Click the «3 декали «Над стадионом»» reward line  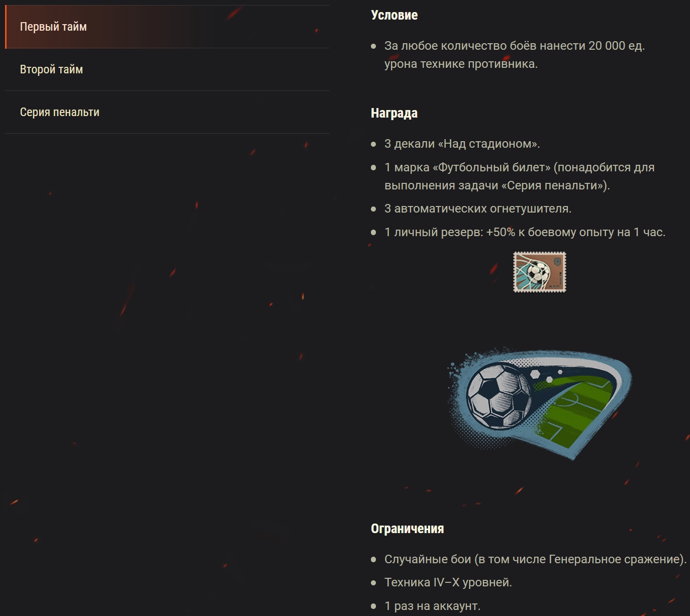462,144
